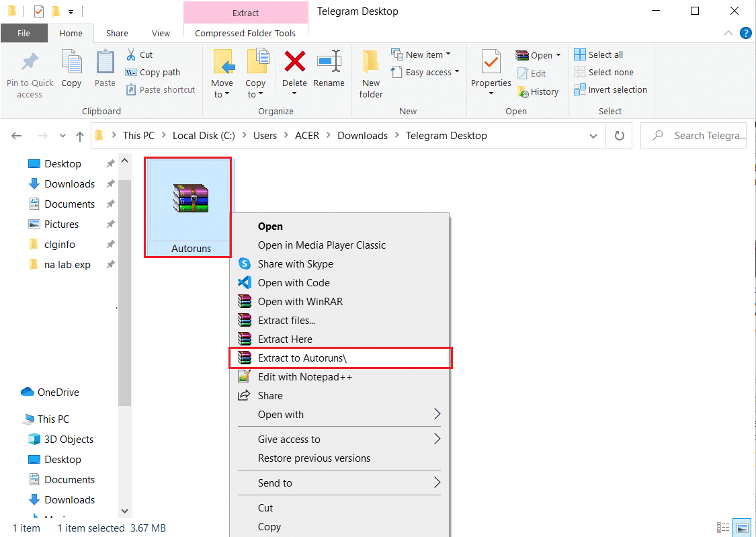The image size is (756, 537).
Task: Refresh the folder with the address bar icon
Action: pos(618,135)
